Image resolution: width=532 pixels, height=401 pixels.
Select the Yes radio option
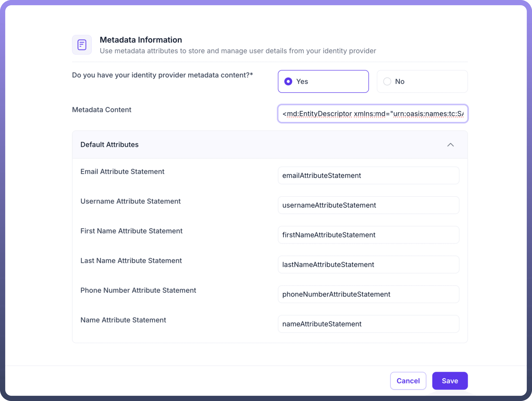[x=288, y=82]
